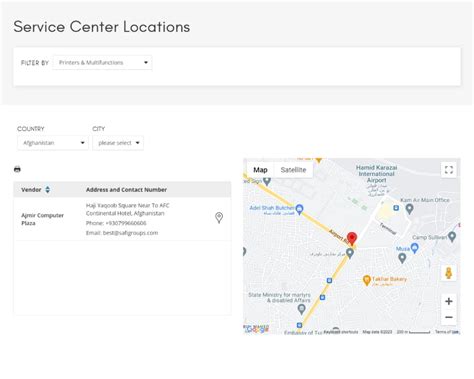Screen dimensions: 474x379
Task: Open the City please select dropdown
Action: [x=118, y=143]
